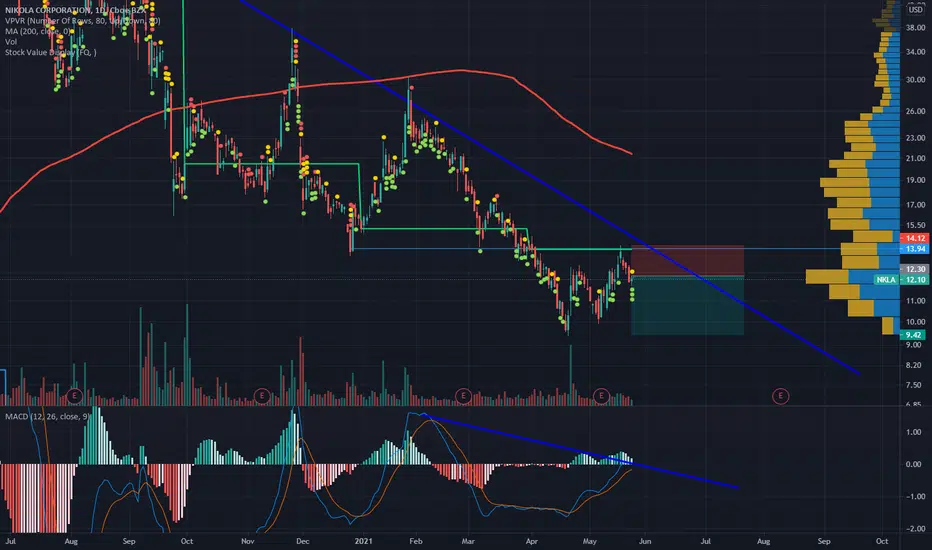Click the upcoming earnings 'E' marker in August 2021

pos(780,395)
